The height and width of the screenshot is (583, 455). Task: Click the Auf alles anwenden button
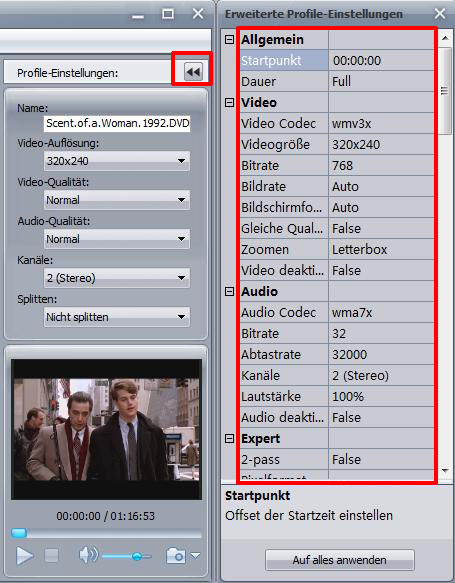[x=340, y=560]
